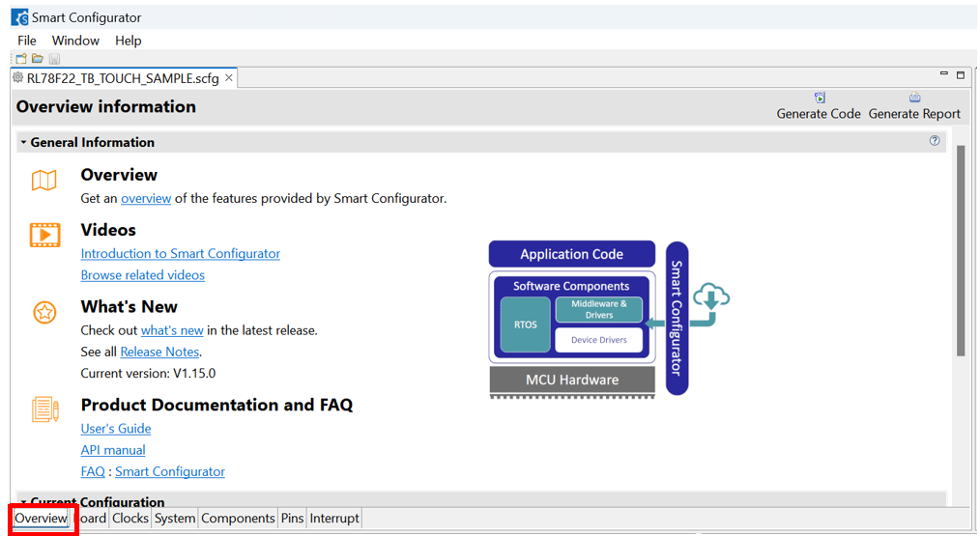Minimize the editor panel view

[943, 73]
